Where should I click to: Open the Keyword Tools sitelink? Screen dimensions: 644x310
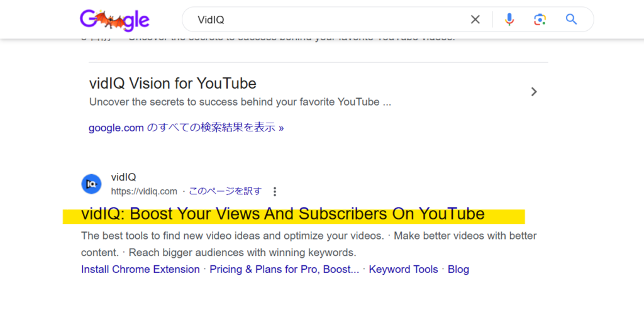pos(403,269)
